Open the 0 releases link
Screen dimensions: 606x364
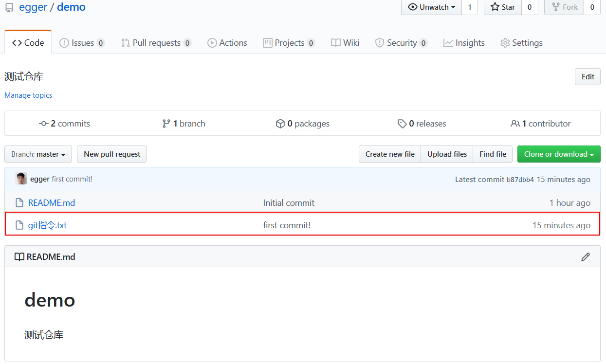(422, 124)
